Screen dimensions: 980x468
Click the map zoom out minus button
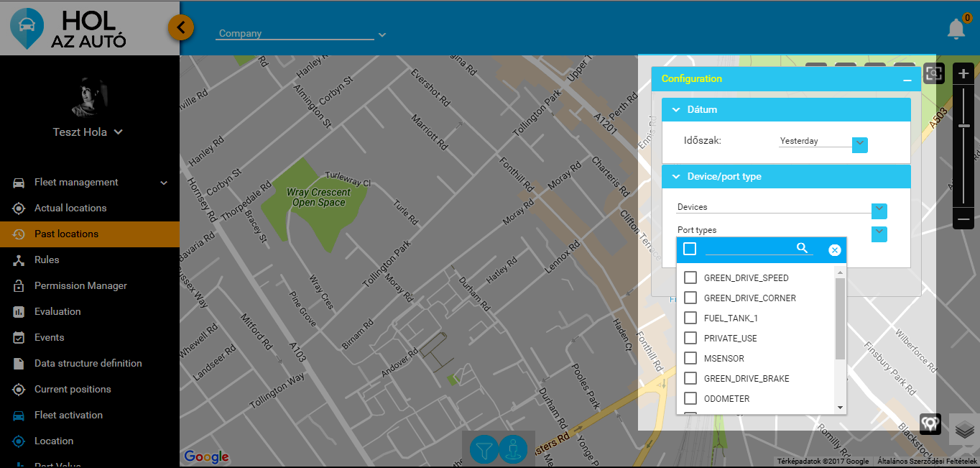(x=963, y=219)
